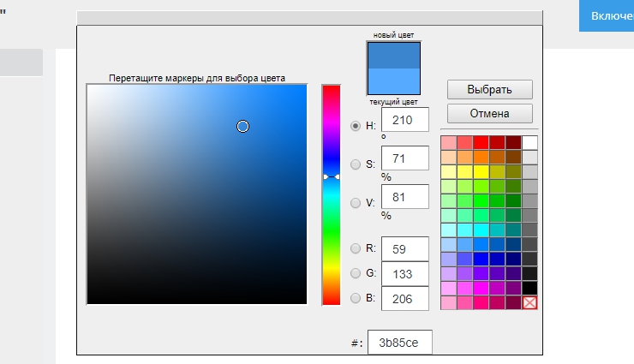Click the blue Включ button at top right
Viewport: 634px width, 364px height.
click(607, 16)
